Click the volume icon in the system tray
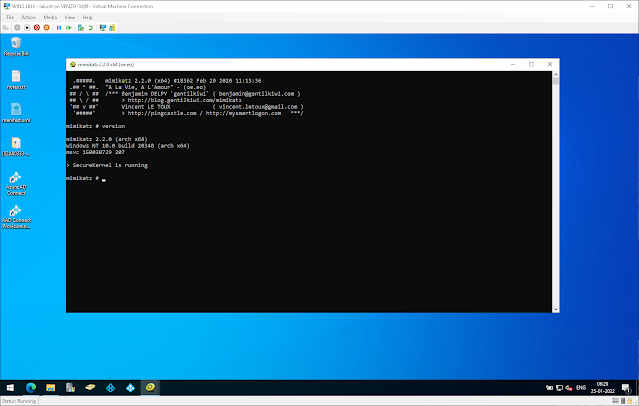Screen dimensions: 639x406 (568, 388)
